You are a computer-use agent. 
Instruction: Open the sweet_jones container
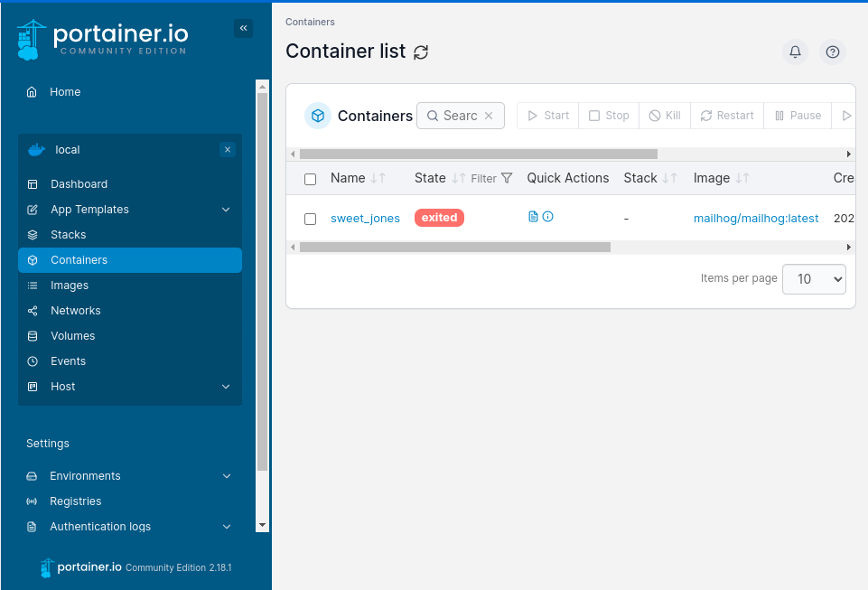click(x=365, y=219)
